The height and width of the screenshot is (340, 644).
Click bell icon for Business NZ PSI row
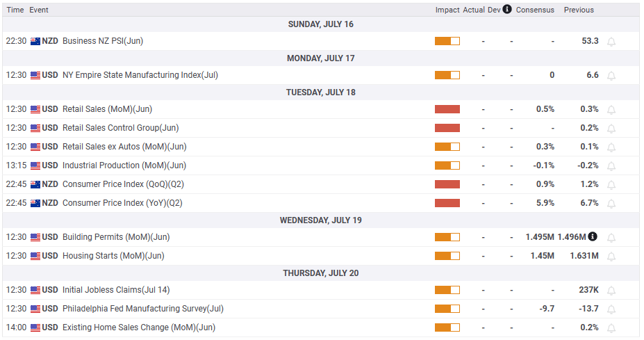point(612,42)
